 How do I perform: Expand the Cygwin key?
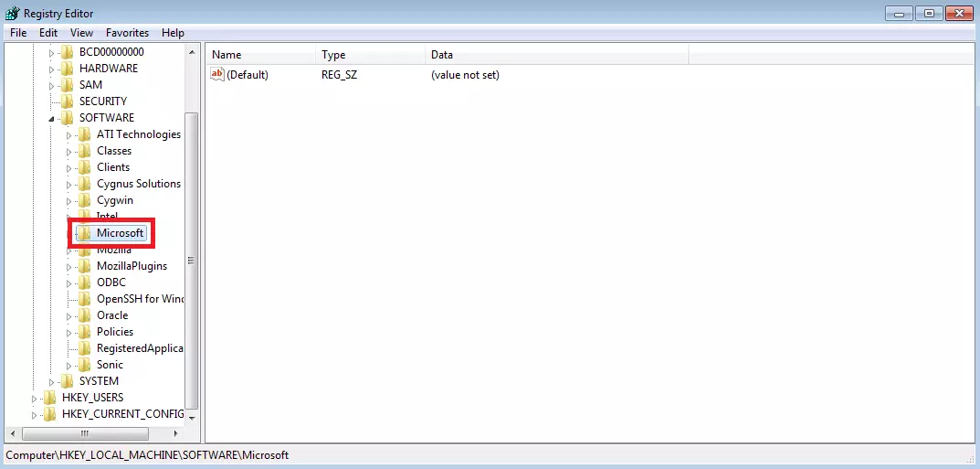[x=69, y=201]
